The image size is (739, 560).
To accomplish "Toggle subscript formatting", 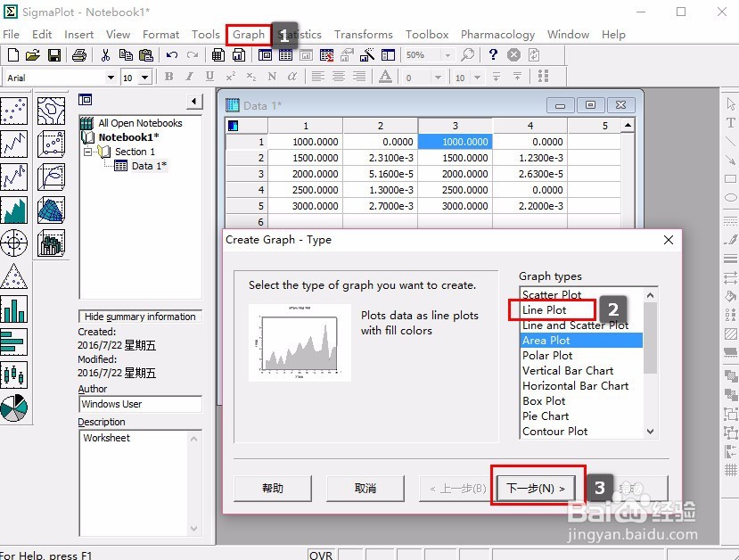I will (x=251, y=77).
